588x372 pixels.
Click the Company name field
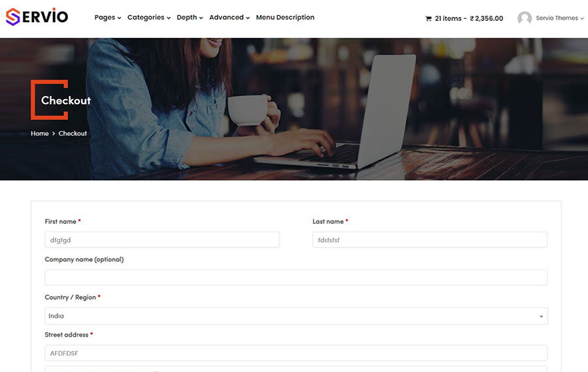click(x=295, y=277)
